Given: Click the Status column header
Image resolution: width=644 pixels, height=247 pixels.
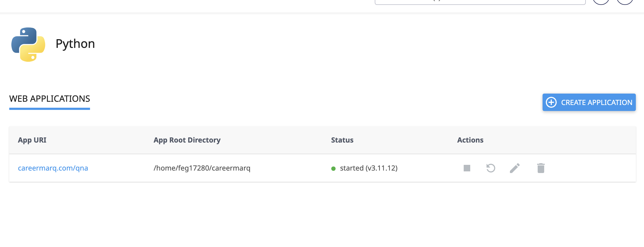Looking at the screenshot, I should (342, 140).
